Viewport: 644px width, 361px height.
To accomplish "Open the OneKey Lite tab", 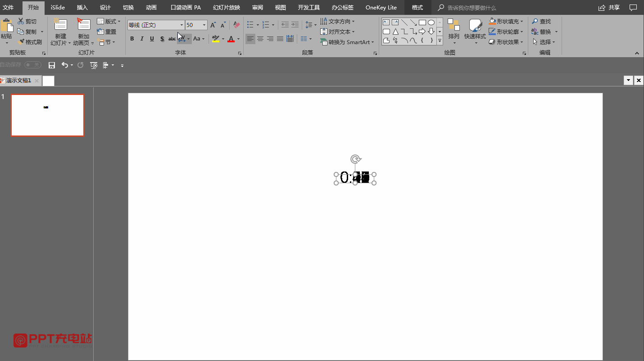I will [381, 7].
